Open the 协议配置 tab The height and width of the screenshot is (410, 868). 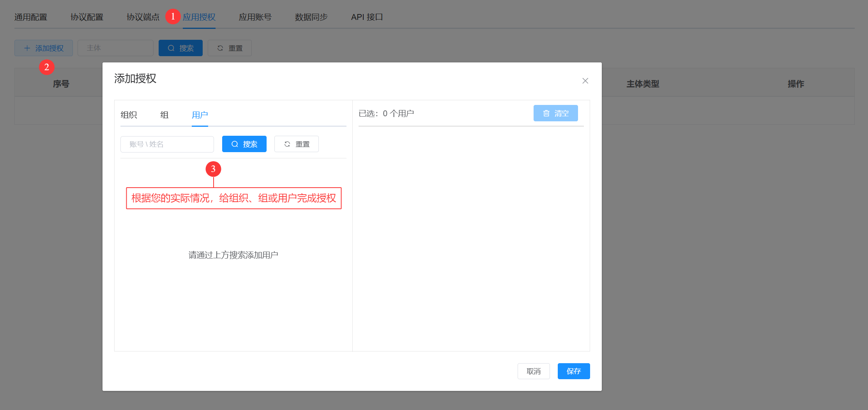click(87, 17)
